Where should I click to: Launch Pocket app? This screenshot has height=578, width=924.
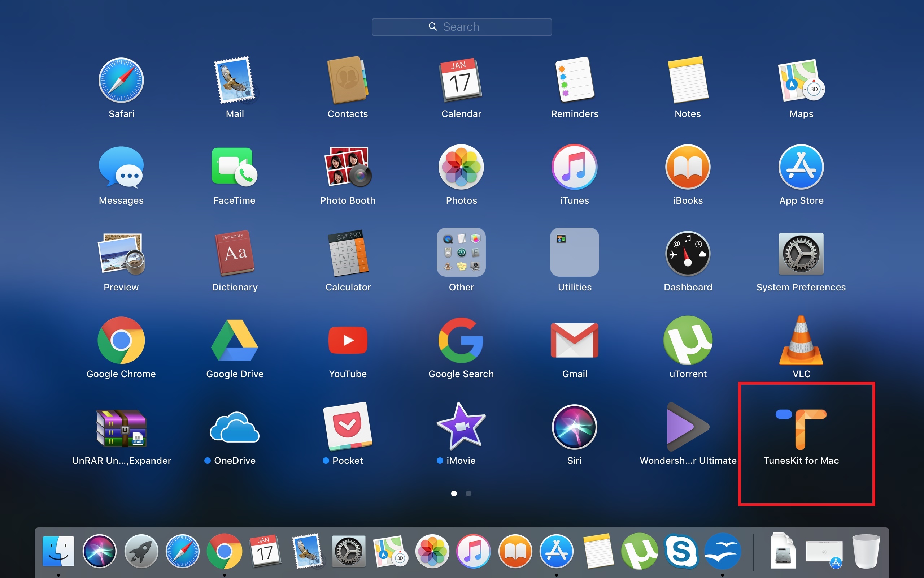(348, 426)
